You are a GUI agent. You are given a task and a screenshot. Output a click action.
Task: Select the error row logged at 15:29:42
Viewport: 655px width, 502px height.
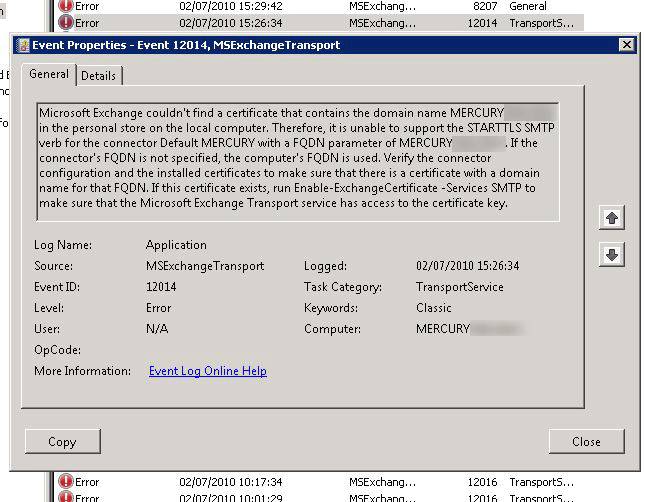pos(320,6)
